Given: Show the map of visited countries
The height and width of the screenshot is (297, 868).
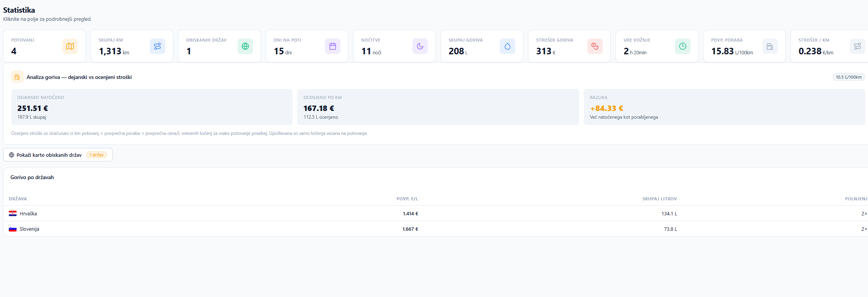Looking at the screenshot, I should (x=58, y=155).
